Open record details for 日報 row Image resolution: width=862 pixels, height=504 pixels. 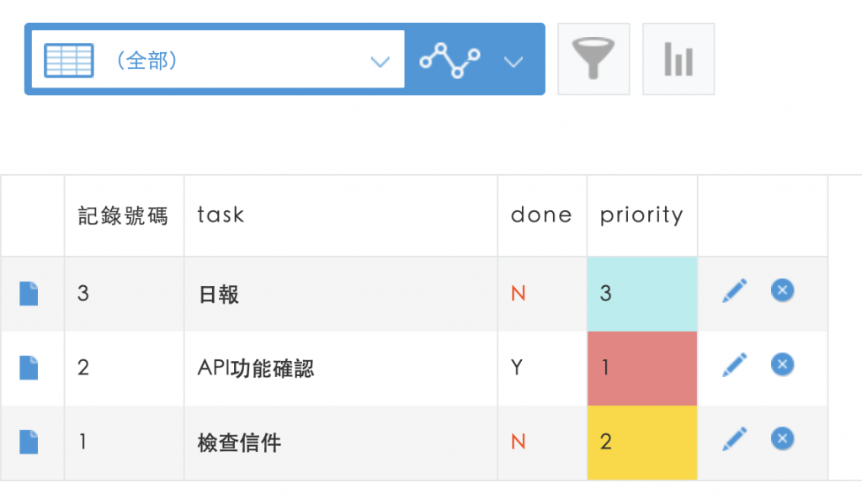click(29, 294)
